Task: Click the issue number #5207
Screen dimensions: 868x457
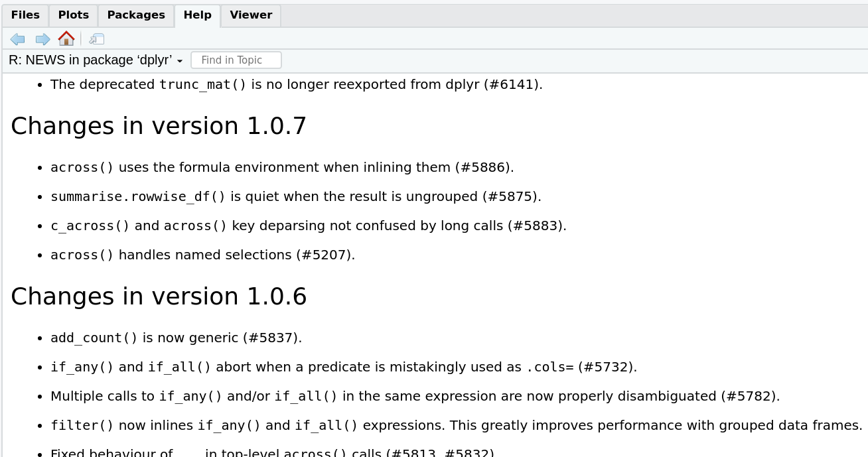Action: tap(324, 255)
